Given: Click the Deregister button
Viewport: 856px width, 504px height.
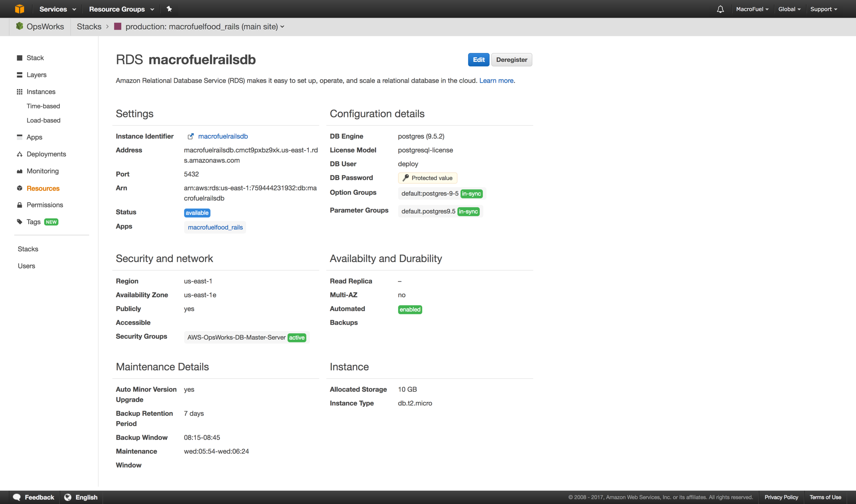Looking at the screenshot, I should pos(512,60).
